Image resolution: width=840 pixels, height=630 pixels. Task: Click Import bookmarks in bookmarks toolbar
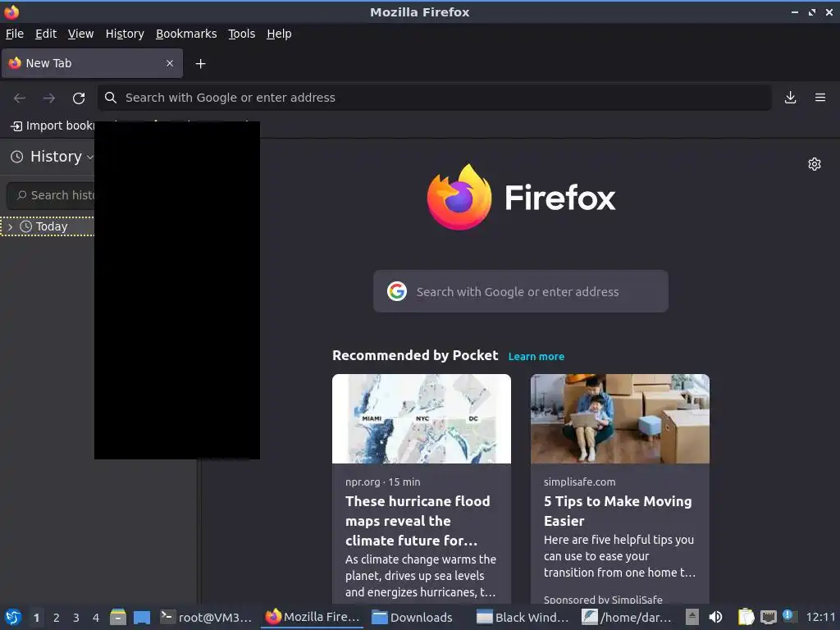click(x=52, y=126)
